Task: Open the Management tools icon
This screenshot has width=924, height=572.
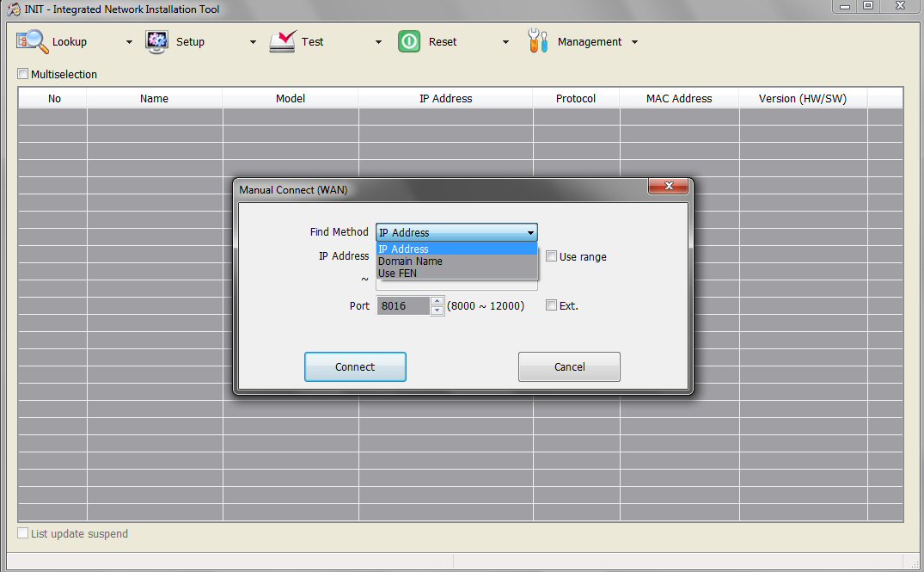Action: pos(537,41)
